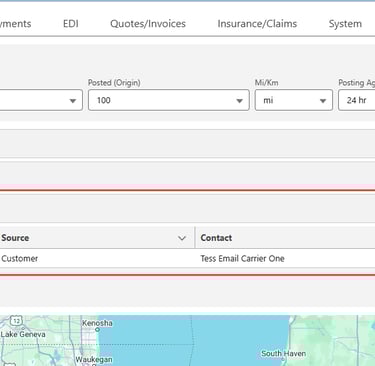Click the Waukegan label on map

tap(94, 360)
